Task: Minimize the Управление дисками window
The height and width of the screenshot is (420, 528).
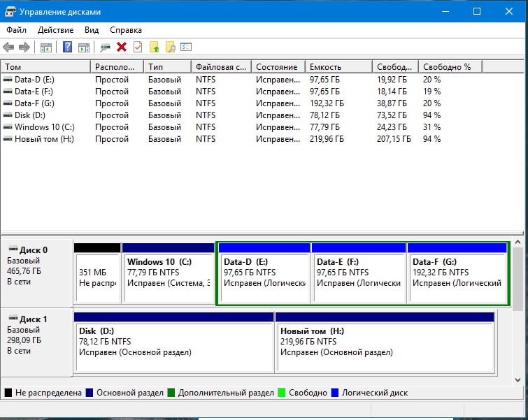Action: [445, 11]
